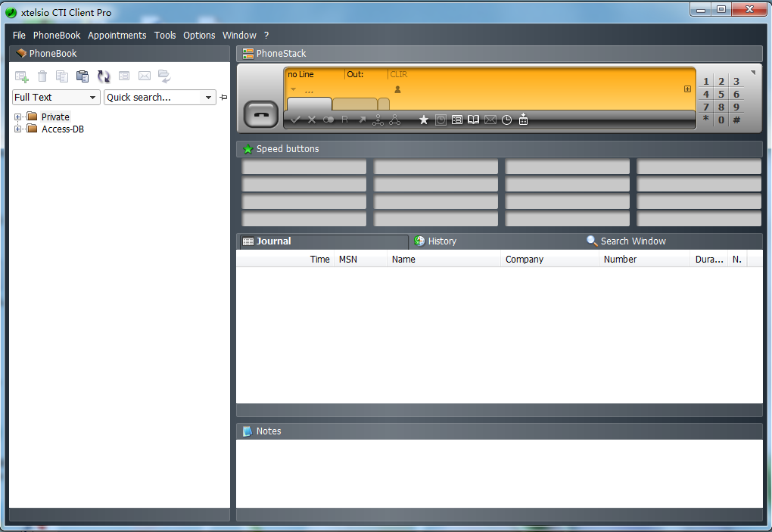Sort journal by the Time column header
This screenshot has height=532, width=772.
[x=285, y=260]
